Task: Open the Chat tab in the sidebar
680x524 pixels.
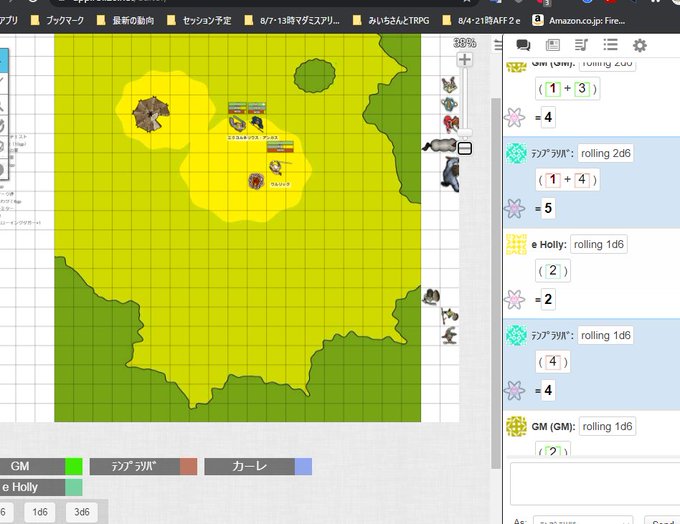Action: coord(523,45)
